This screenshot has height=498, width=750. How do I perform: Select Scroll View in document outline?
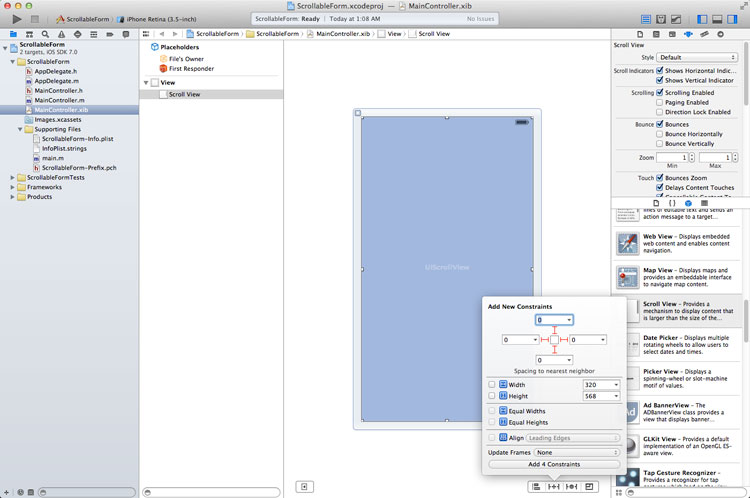(x=211, y=95)
